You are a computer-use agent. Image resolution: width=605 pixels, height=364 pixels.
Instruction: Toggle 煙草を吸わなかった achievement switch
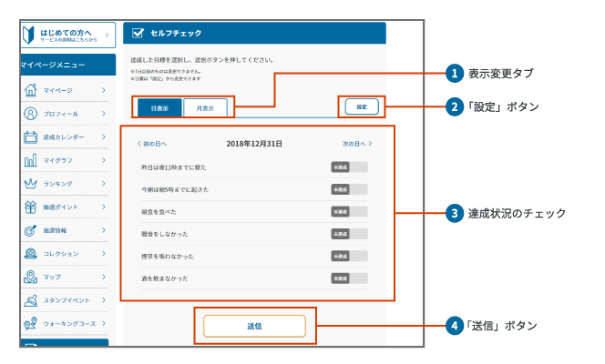(349, 256)
